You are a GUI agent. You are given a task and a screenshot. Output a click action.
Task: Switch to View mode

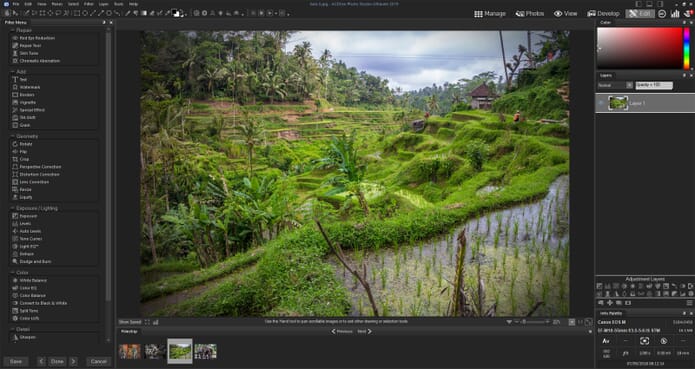[x=566, y=14]
